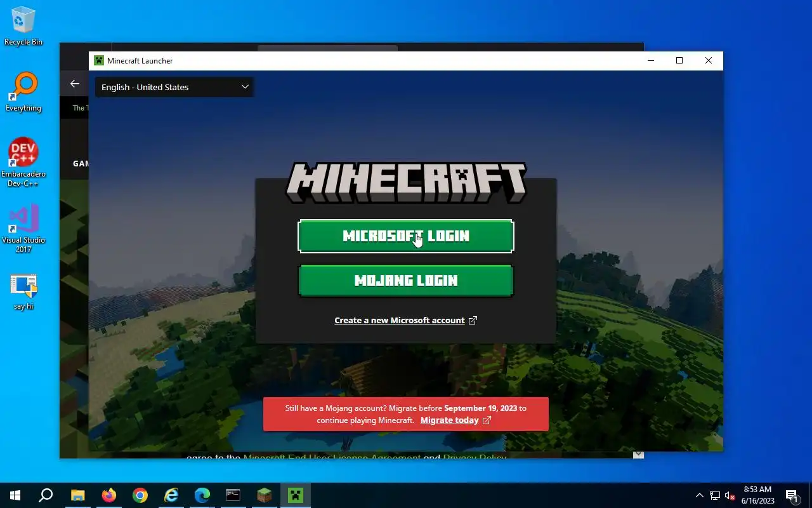This screenshot has height=508, width=812.
Task: Select the Everything desktop shortcut
Action: [x=23, y=93]
